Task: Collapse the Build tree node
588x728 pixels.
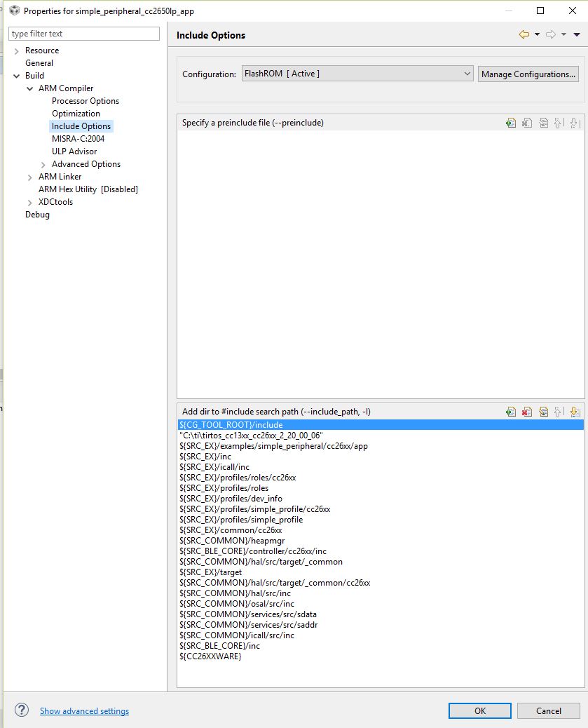Action: pyautogui.click(x=17, y=76)
